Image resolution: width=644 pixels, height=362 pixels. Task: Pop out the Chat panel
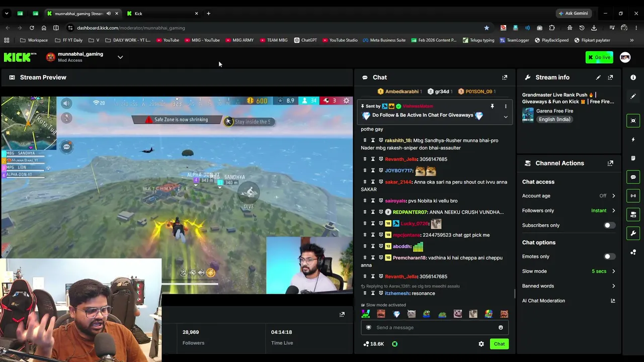point(505,77)
